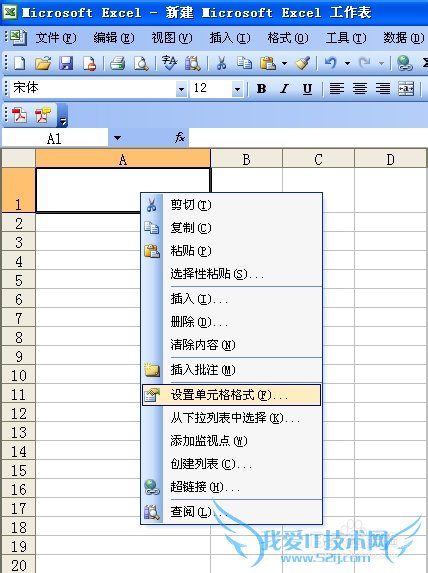Click the second PDF email icon

tap(43, 115)
